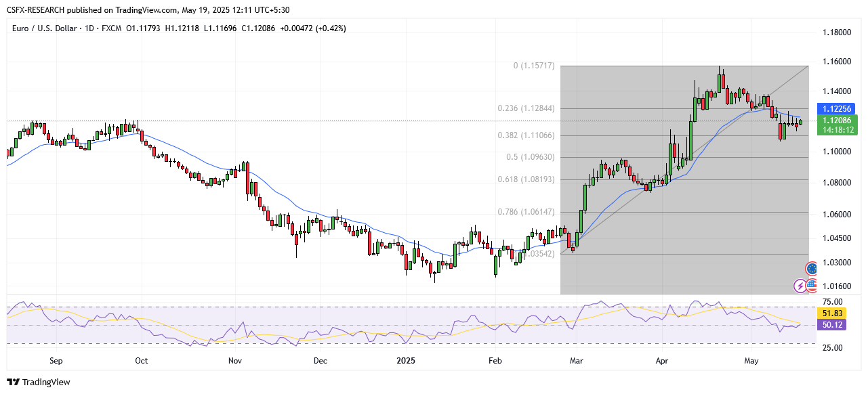Click the 1.08000 price axis tick
The width and height of the screenshot is (868, 394).
(837, 183)
